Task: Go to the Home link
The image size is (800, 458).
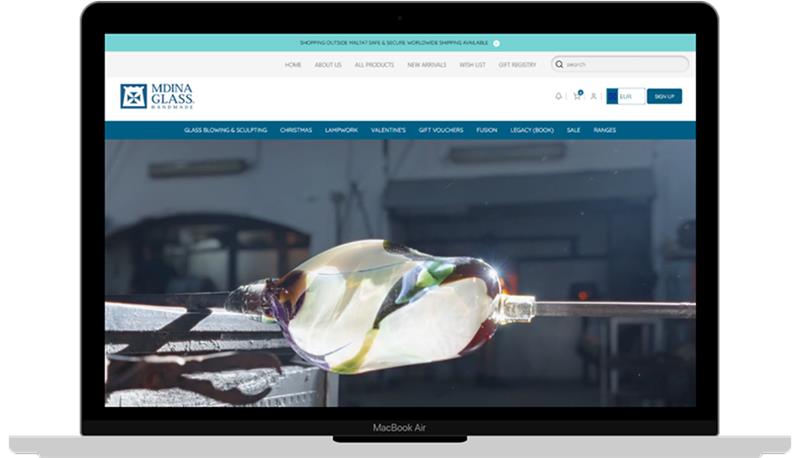Action: (x=293, y=64)
